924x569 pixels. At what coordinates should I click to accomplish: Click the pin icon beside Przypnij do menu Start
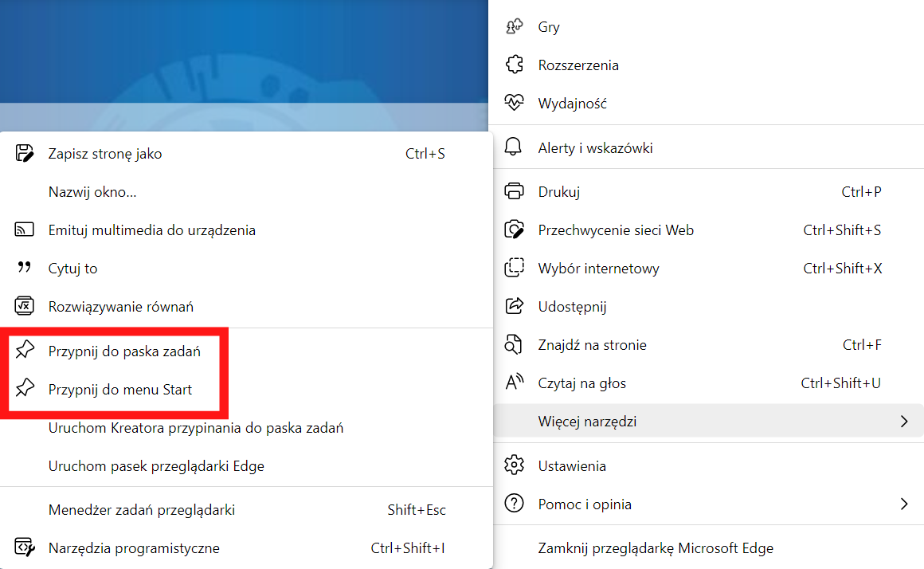(x=24, y=389)
